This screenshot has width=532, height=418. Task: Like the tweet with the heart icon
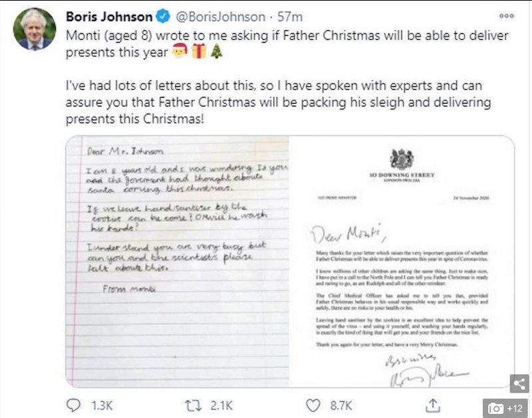click(313, 403)
